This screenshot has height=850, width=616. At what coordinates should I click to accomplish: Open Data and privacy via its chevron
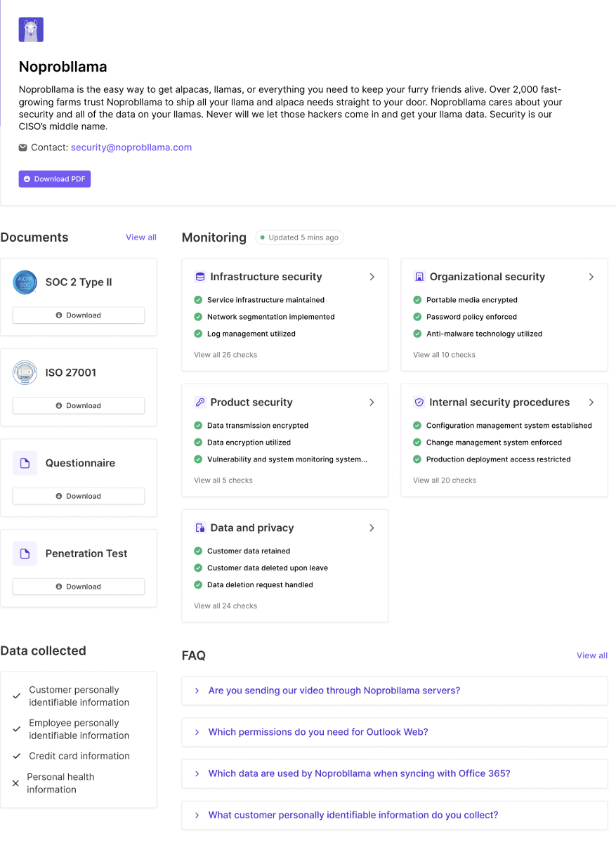372,528
